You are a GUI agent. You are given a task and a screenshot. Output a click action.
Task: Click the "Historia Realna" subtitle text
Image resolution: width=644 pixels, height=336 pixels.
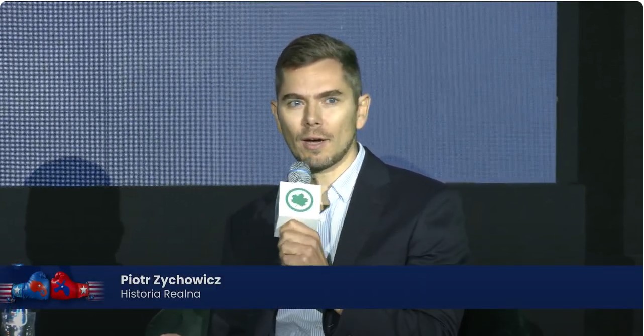[160, 294]
